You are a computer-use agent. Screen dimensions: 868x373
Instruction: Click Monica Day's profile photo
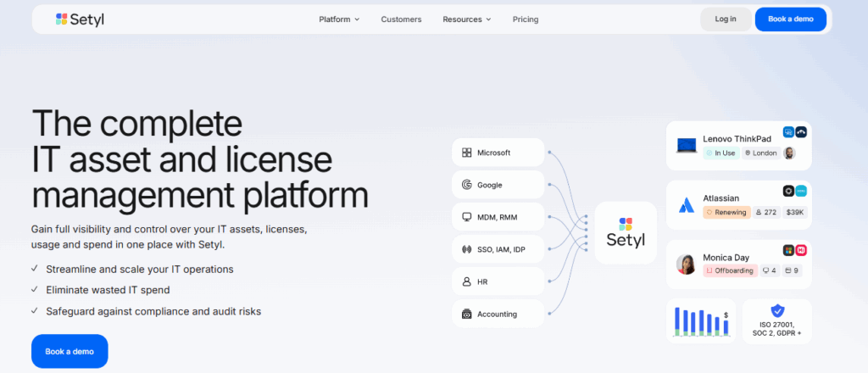pyautogui.click(x=686, y=264)
